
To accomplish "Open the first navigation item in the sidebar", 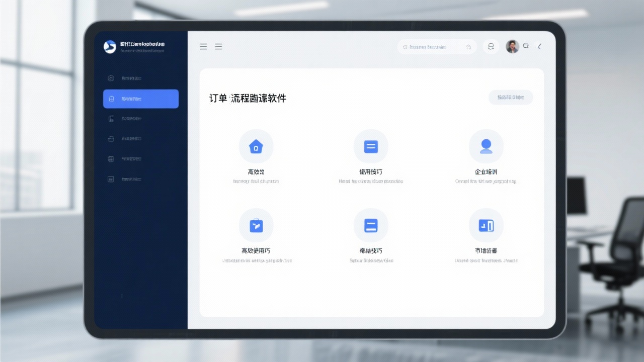I will click(140, 78).
